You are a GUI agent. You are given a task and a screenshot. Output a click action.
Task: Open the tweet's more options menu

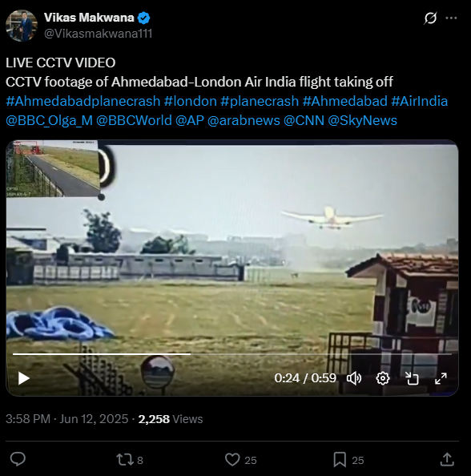[451, 18]
